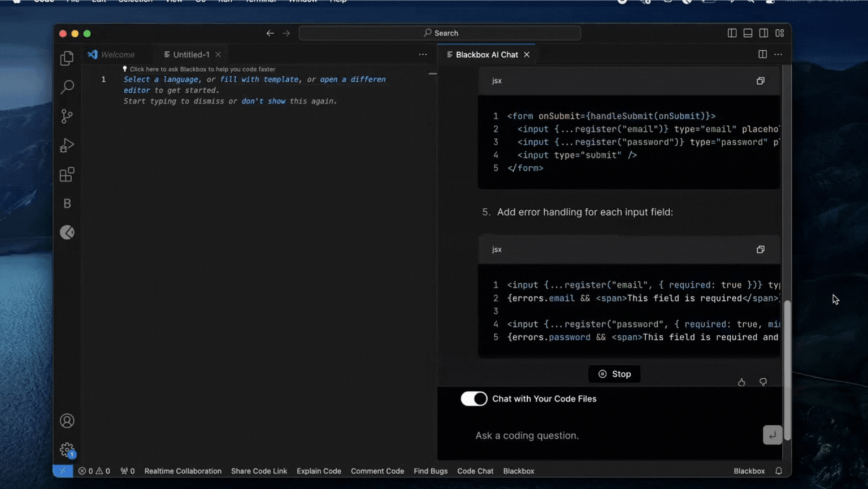Open the Explorer view in the Activity Bar
The width and height of the screenshot is (868, 489).
tap(67, 58)
